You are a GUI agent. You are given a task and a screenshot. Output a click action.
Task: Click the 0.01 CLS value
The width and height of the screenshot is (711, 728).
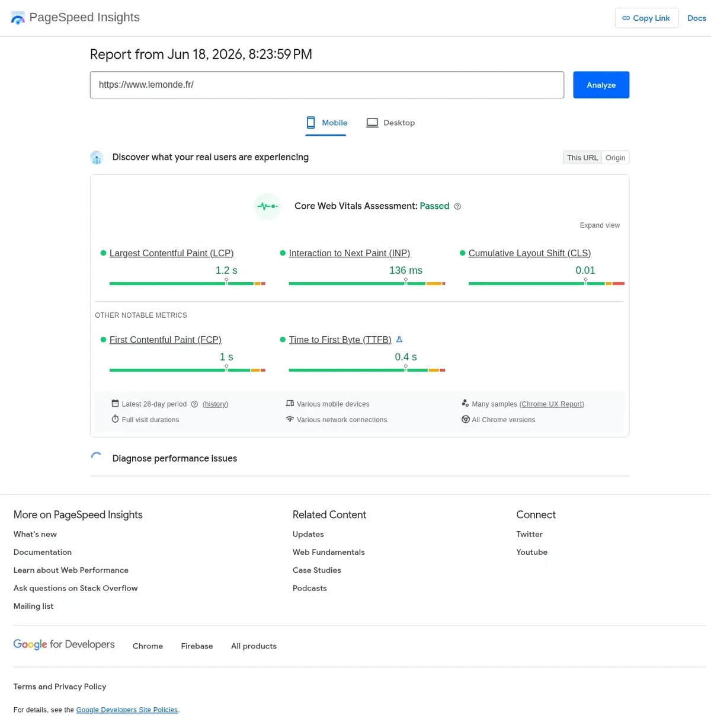click(585, 270)
